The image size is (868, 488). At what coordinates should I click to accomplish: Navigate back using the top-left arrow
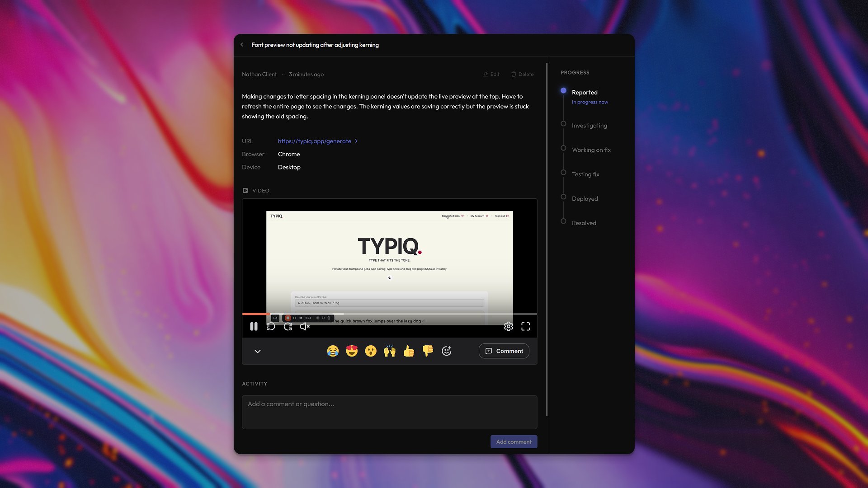coord(242,45)
